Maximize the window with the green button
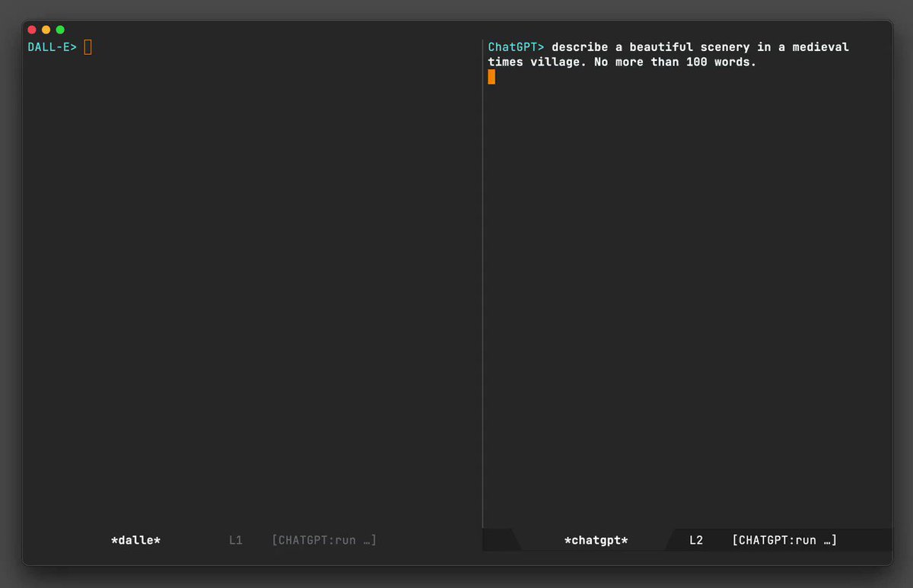This screenshot has height=588, width=913. click(60, 30)
